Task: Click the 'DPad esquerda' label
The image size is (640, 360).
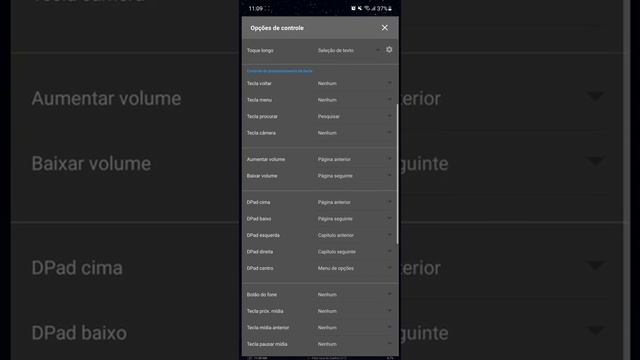Action: [x=263, y=236]
